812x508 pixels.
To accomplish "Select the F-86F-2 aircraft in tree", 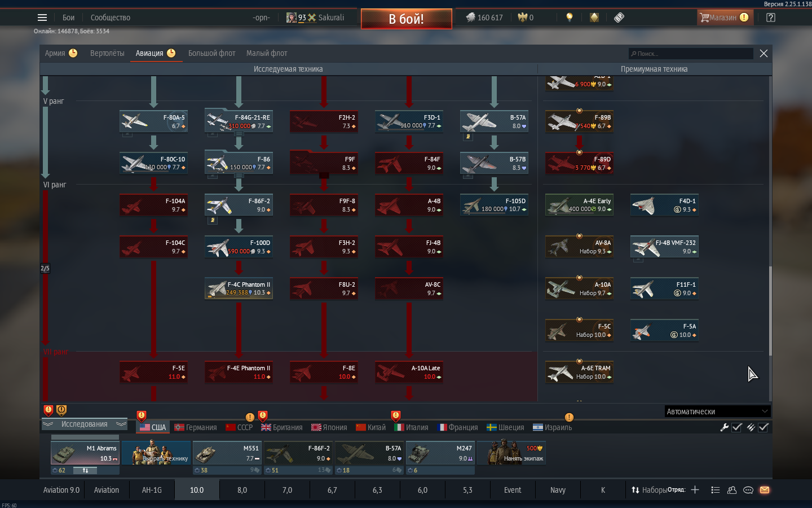I will coord(239,205).
